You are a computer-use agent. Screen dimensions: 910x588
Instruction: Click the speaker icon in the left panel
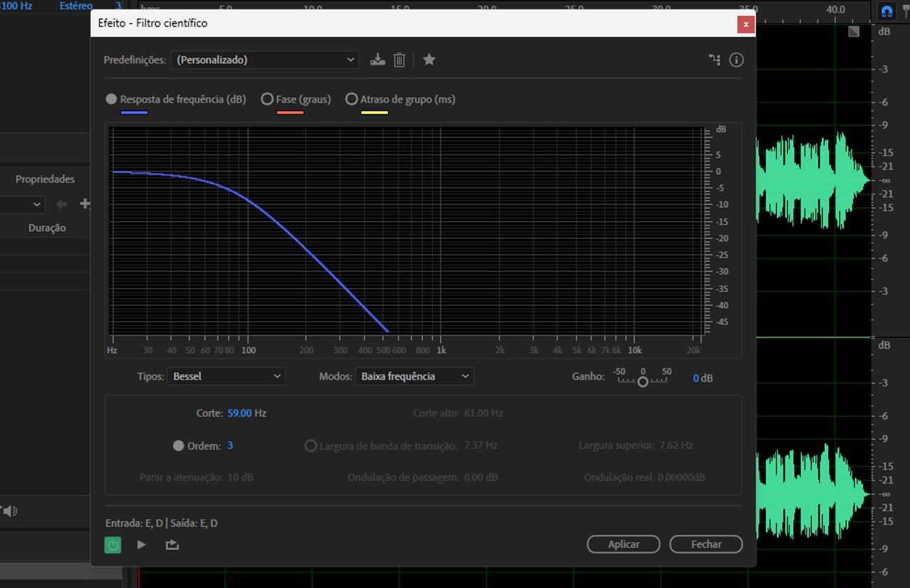[x=9, y=511]
